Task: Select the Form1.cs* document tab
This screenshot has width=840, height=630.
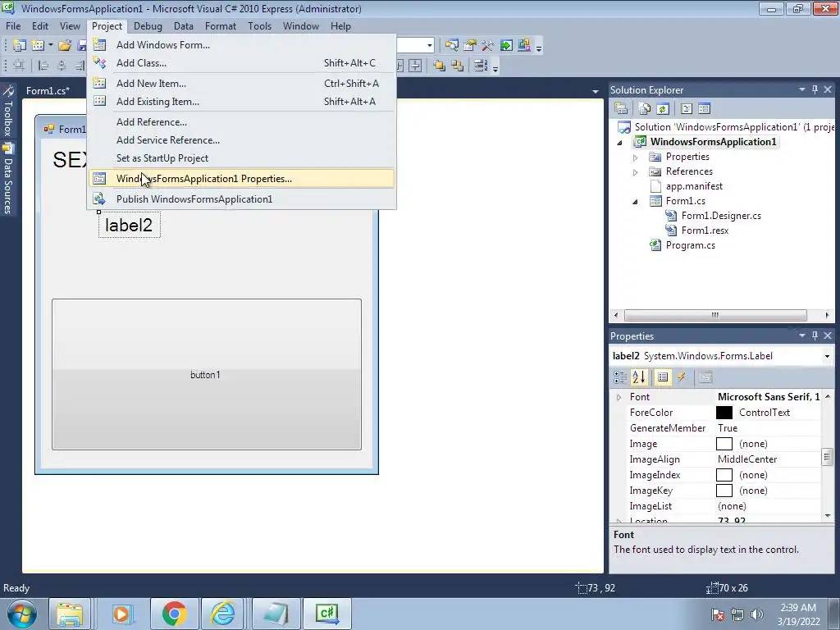Action: 48,90
